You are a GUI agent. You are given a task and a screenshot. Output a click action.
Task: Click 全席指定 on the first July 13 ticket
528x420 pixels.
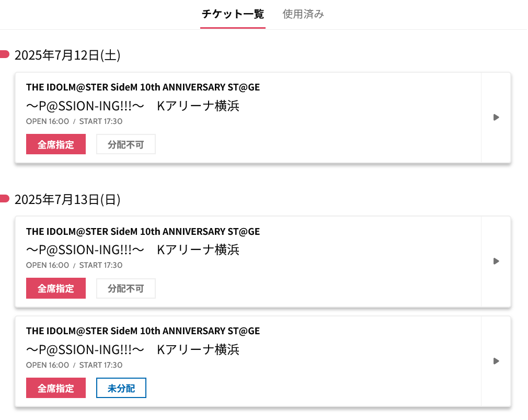pyautogui.click(x=56, y=288)
